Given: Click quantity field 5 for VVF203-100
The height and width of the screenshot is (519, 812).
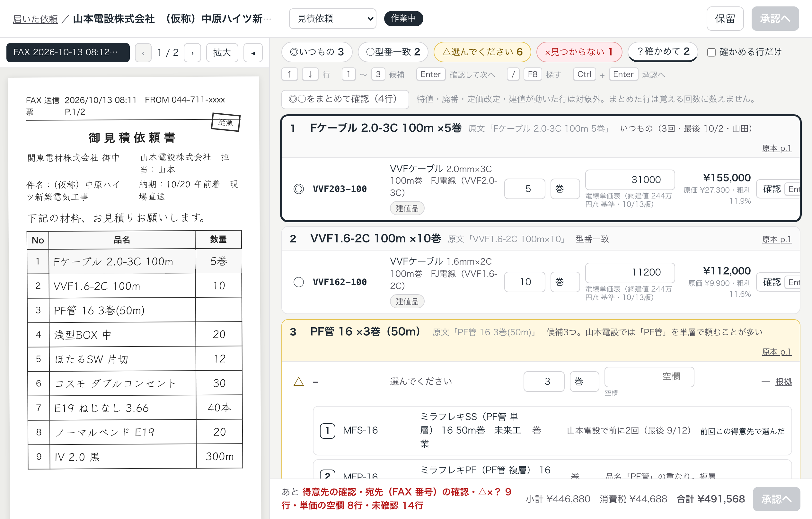Looking at the screenshot, I should click(x=525, y=189).
